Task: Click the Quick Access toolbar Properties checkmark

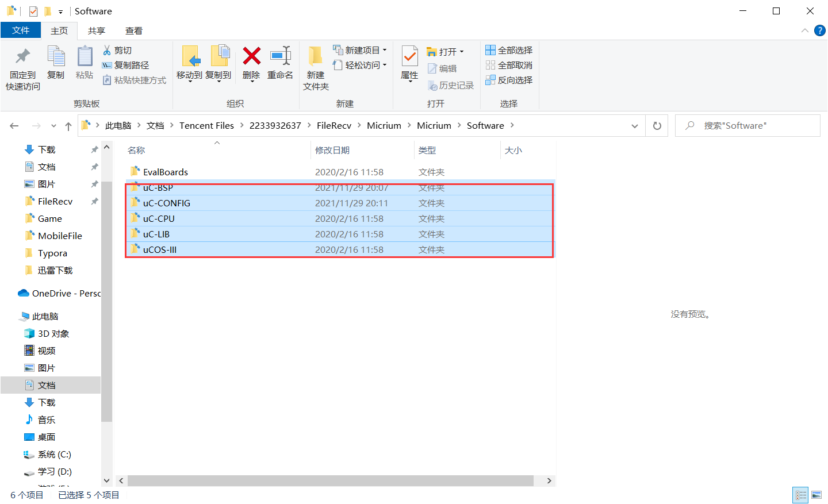Action: [x=33, y=11]
